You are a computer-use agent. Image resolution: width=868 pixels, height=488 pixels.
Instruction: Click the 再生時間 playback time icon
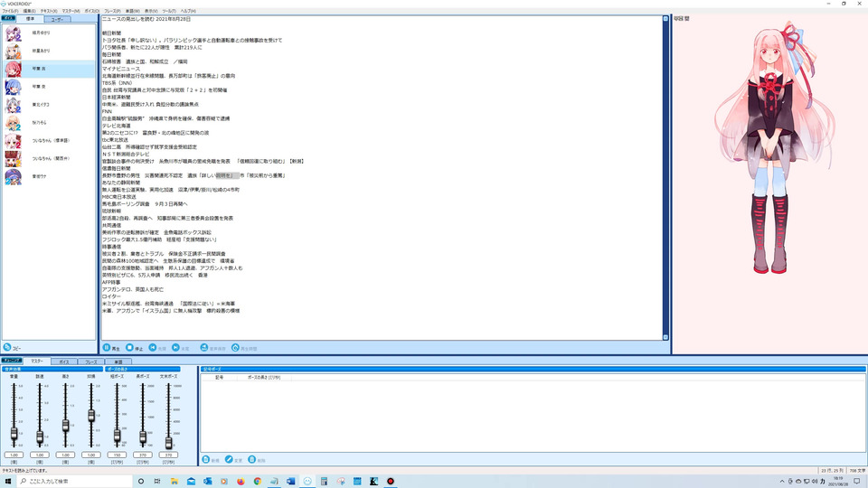click(235, 347)
